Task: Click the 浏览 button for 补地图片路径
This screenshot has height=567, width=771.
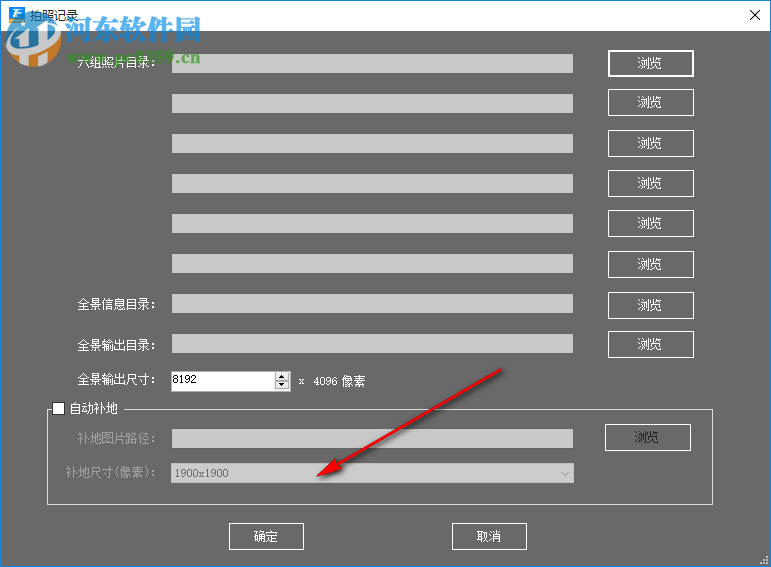Action: click(648, 437)
